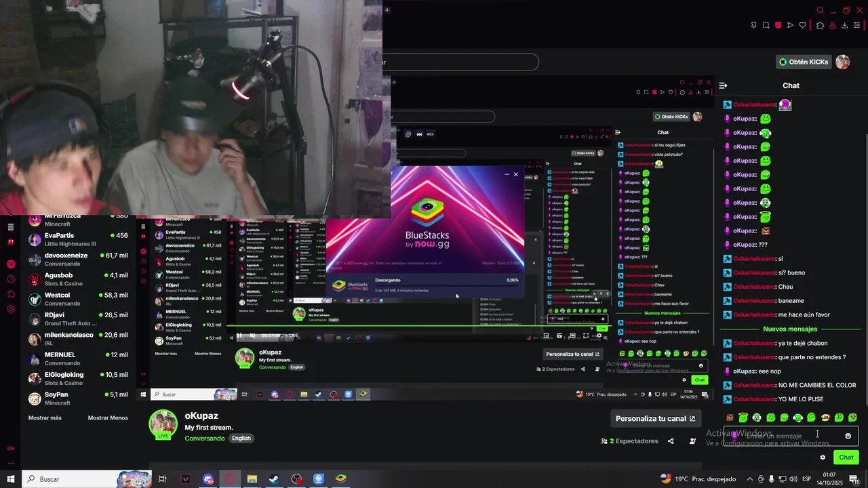Show hidden tray icons chevron

(x=749, y=479)
